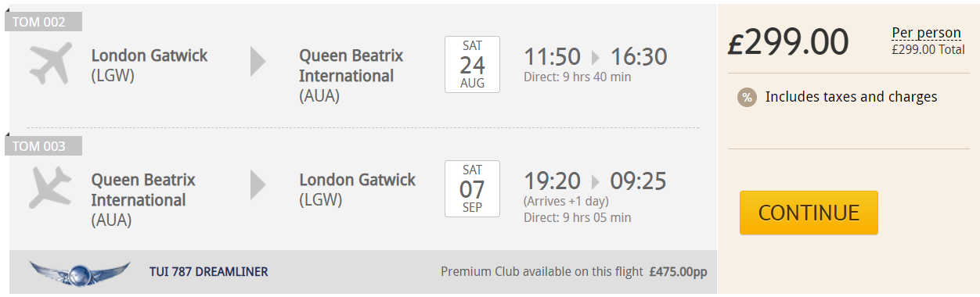Viewport: 980px width, 297px height.
Task: Click the return flight landing airplane icon
Action: tap(51, 188)
